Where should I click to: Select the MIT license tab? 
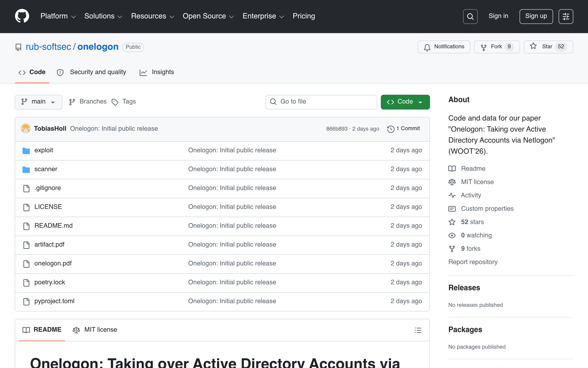(x=95, y=330)
